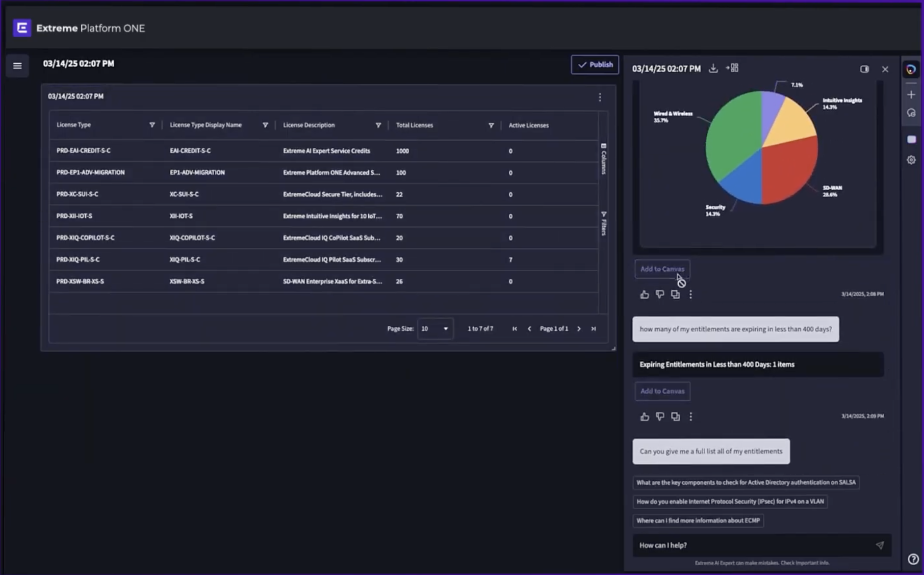924x575 pixels.
Task: Open settings gear in the right sidebar
Action: tap(911, 160)
